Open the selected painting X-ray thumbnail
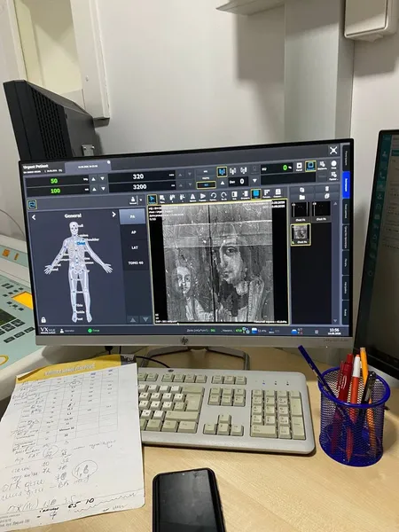Image resolution: width=399 pixels, height=532 pixels. coord(301,234)
